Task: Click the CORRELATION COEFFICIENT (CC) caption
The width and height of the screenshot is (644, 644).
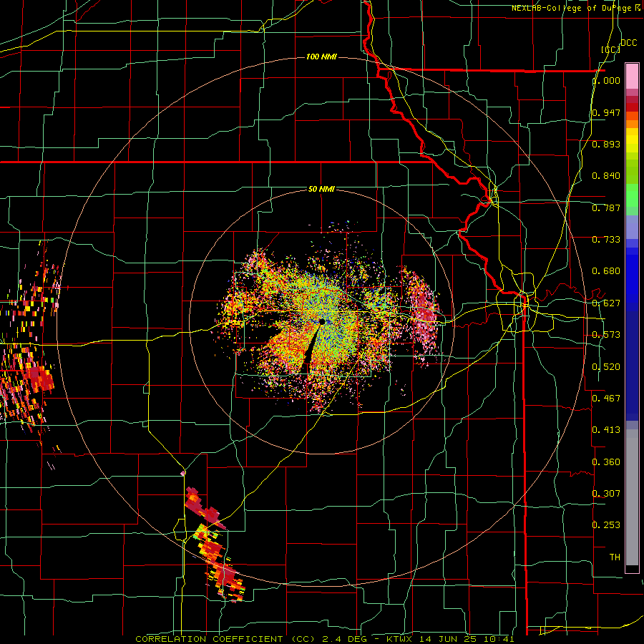Action: pos(225,639)
